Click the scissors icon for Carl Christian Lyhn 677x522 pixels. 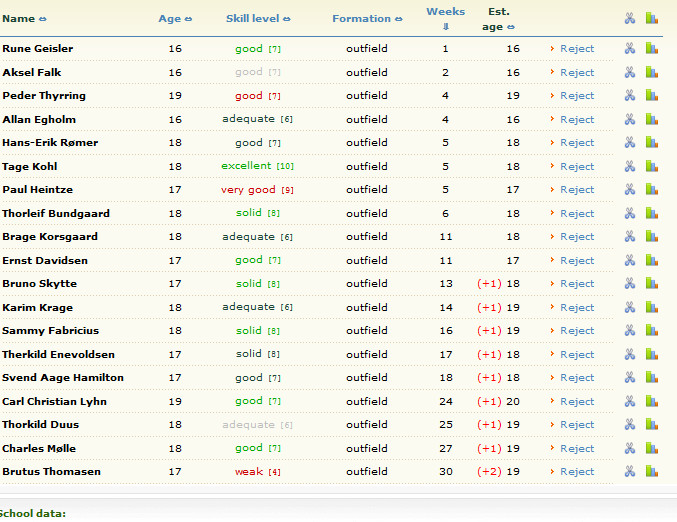coord(630,402)
